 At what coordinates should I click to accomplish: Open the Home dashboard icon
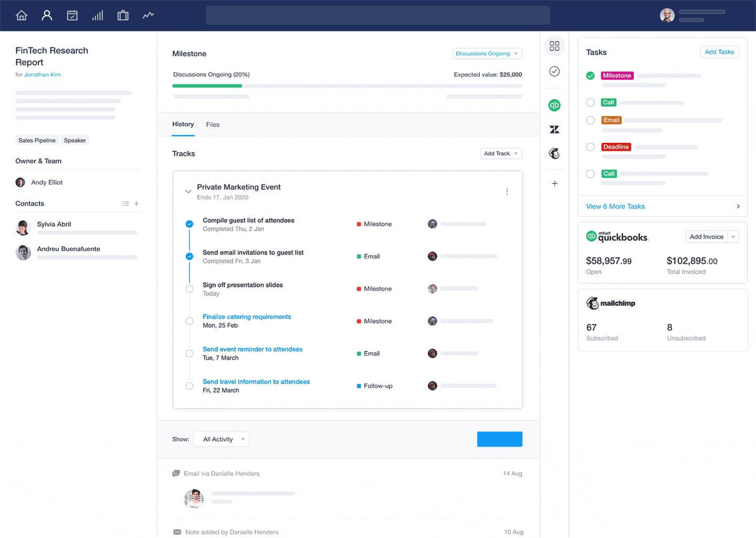coord(21,15)
